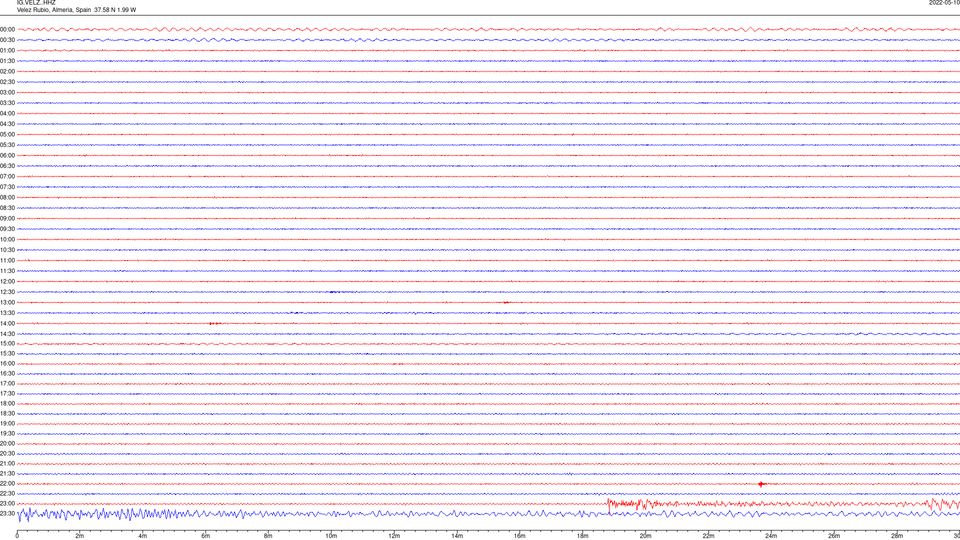Viewport: 960px width, 540px height.
Task: Select the 03:00 time label
Action: [7, 92]
